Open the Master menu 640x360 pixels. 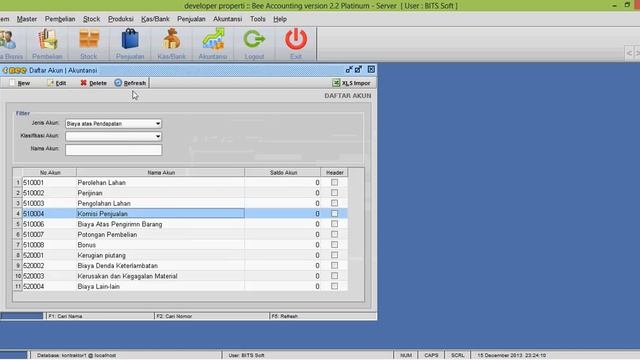click(27, 19)
